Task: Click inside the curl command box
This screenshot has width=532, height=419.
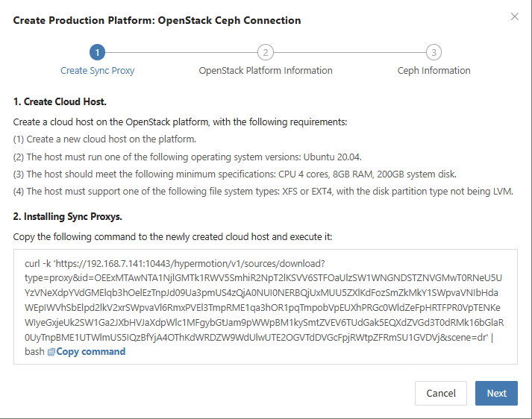Action: (x=266, y=306)
